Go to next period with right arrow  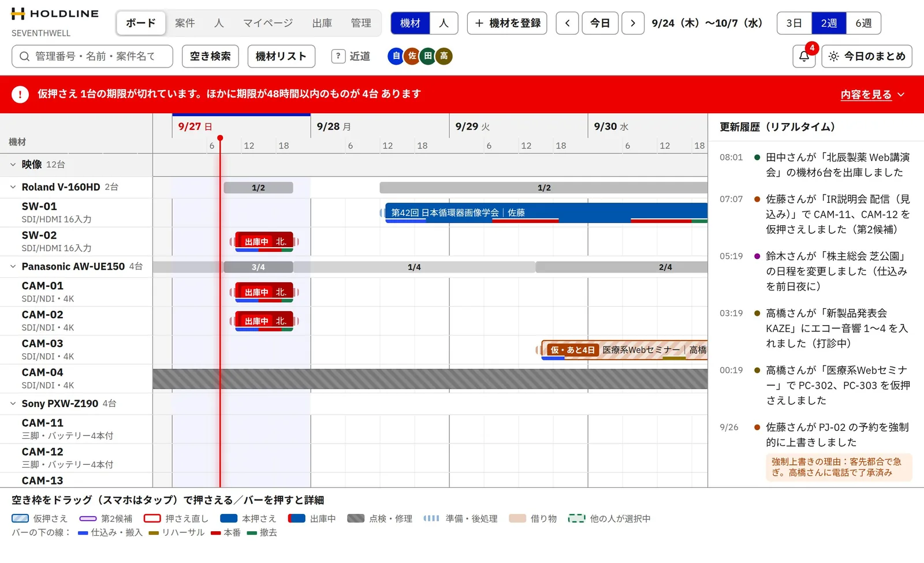633,23
